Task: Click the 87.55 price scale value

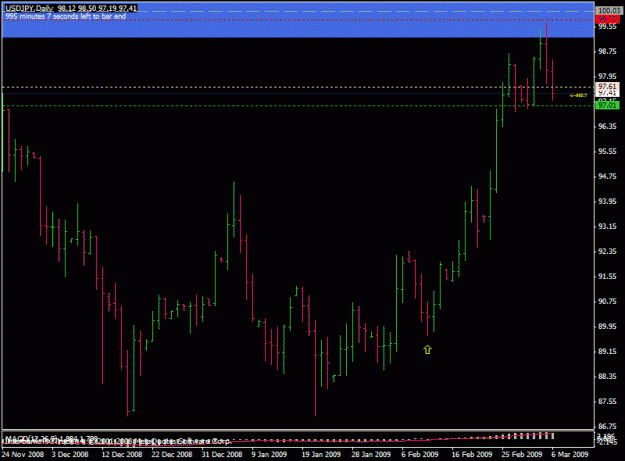Action: (607, 402)
